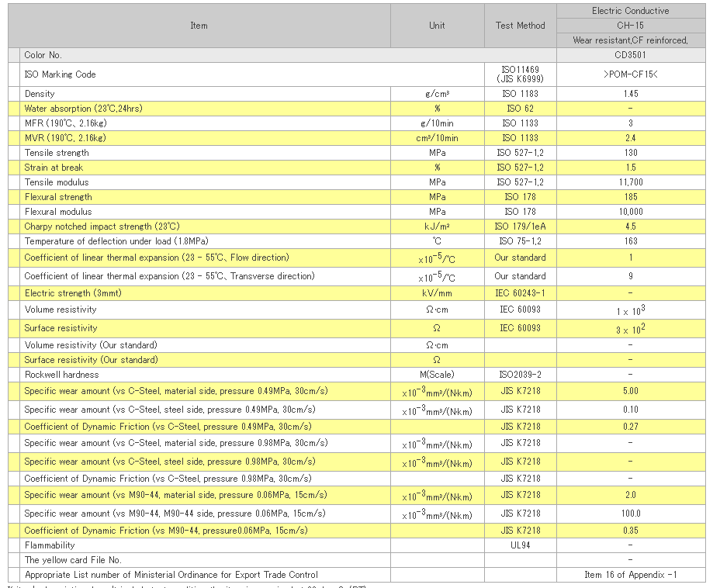Click the 'Water absorption (23℃,24hrs)' row label
The width and height of the screenshot is (720, 588).
coord(84,109)
